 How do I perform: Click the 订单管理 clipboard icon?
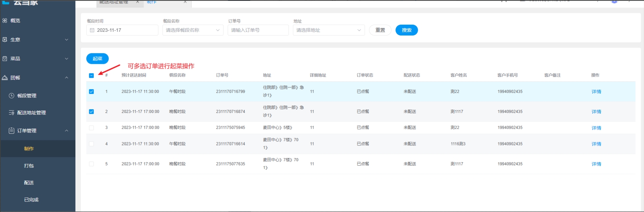coord(11,131)
